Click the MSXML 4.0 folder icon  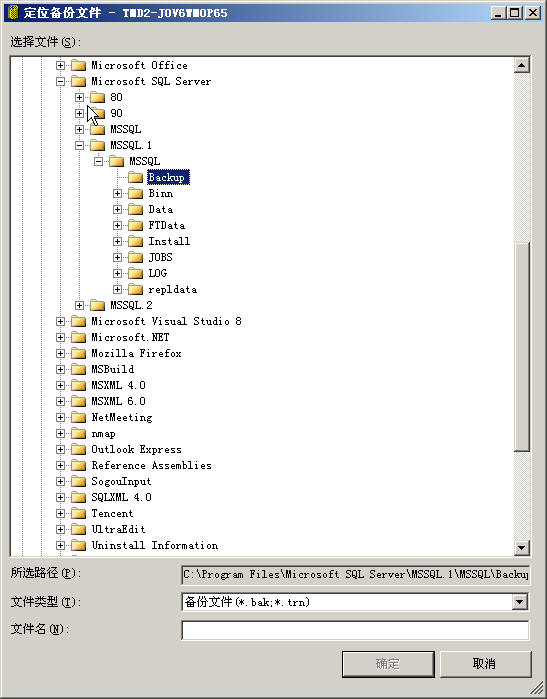(78, 386)
